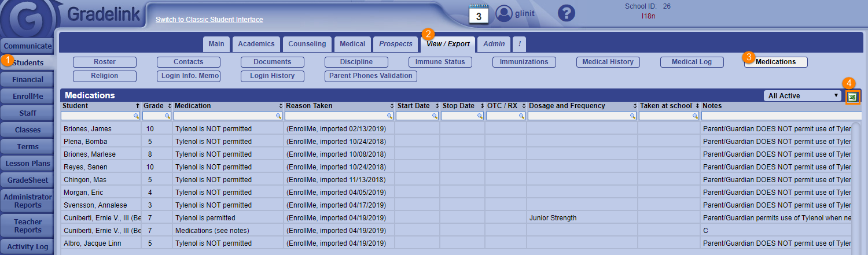Screen dimensions: 868x255
Task: Click the search icon in Grade filter
Action: click(x=166, y=116)
